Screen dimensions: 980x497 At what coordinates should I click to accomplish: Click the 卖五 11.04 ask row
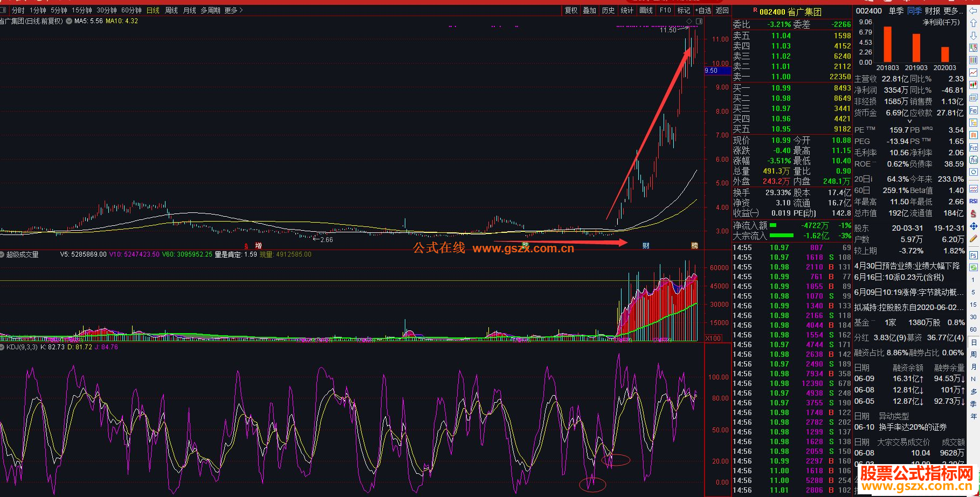pyautogui.click(x=792, y=36)
